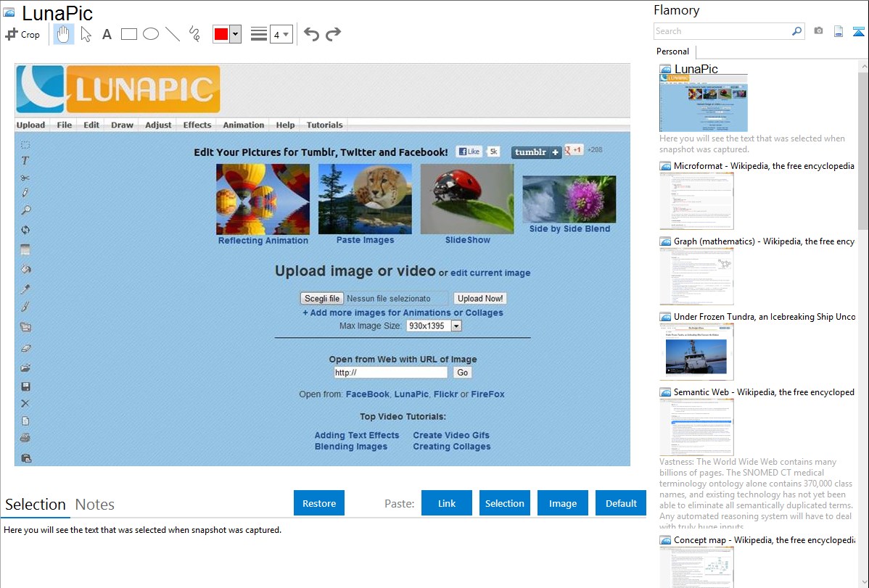Open the Animation menu in LunaPic

[243, 125]
